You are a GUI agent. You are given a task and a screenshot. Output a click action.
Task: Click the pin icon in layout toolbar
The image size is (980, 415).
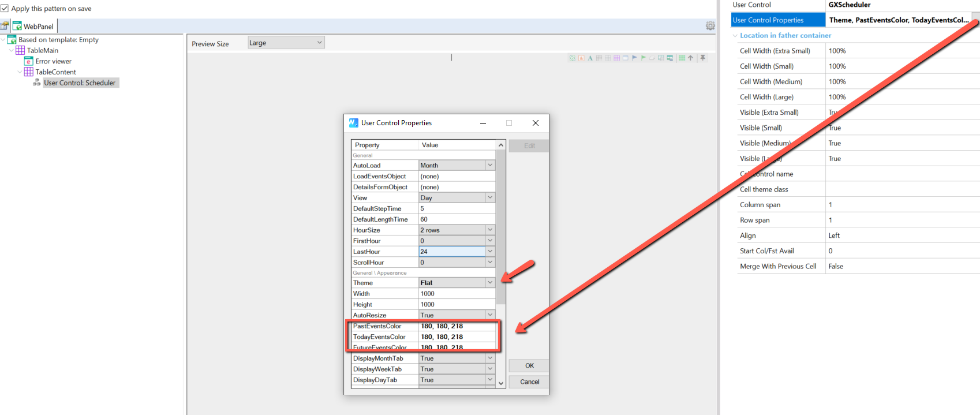pyautogui.click(x=702, y=58)
